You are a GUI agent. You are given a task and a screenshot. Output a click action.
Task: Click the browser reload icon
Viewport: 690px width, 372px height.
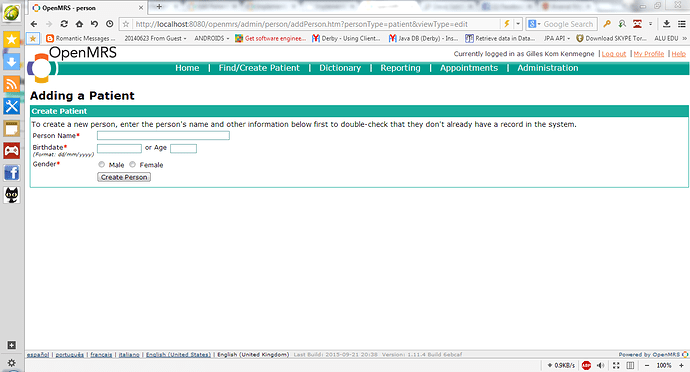pos(64,24)
